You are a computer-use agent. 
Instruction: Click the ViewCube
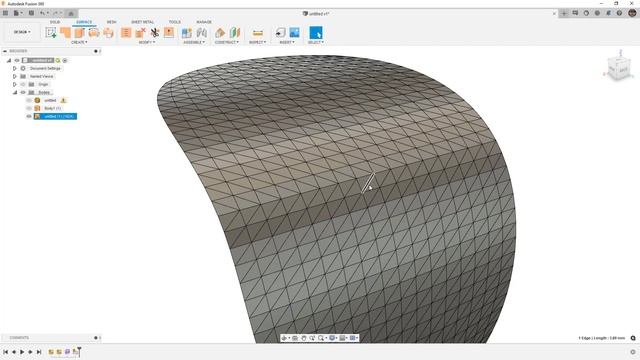[619, 68]
